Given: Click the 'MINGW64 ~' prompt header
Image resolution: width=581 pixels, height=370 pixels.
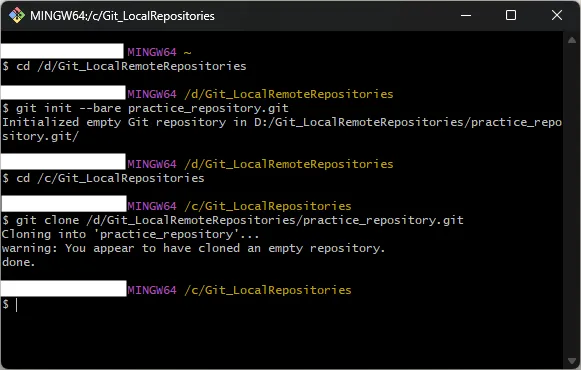Looking at the screenshot, I should point(159,52).
